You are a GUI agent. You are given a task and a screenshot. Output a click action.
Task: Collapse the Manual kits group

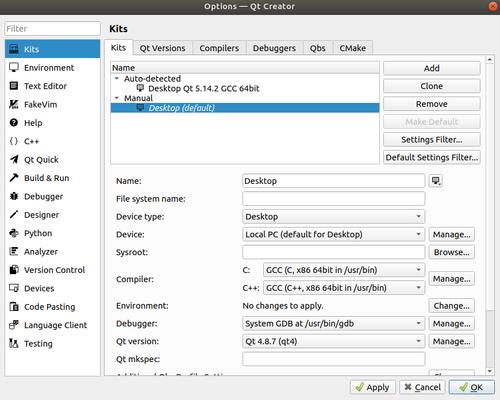[x=117, y=98]
